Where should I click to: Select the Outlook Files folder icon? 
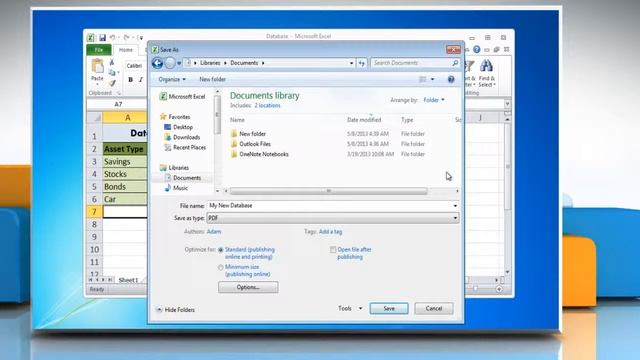pos(234,144)
